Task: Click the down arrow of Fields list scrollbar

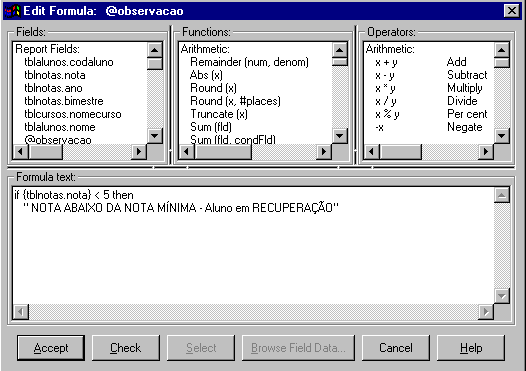Action: (x=155, y=136)
